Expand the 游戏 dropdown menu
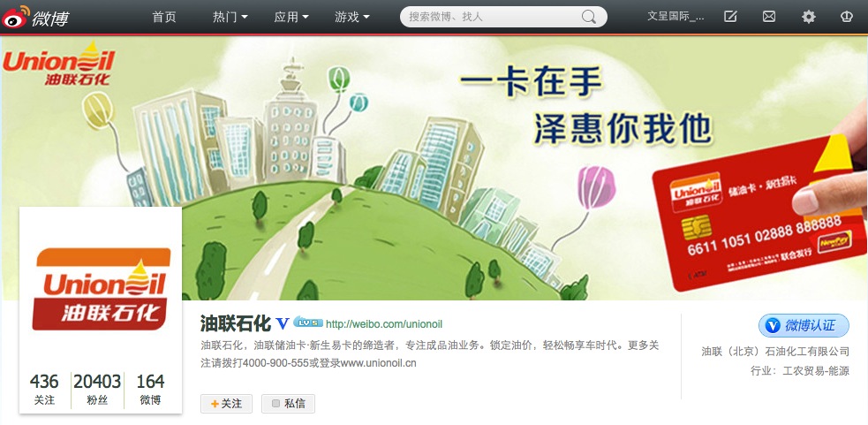Image resolution: width=868 pixels, height=425 pixels. (352, 17)
